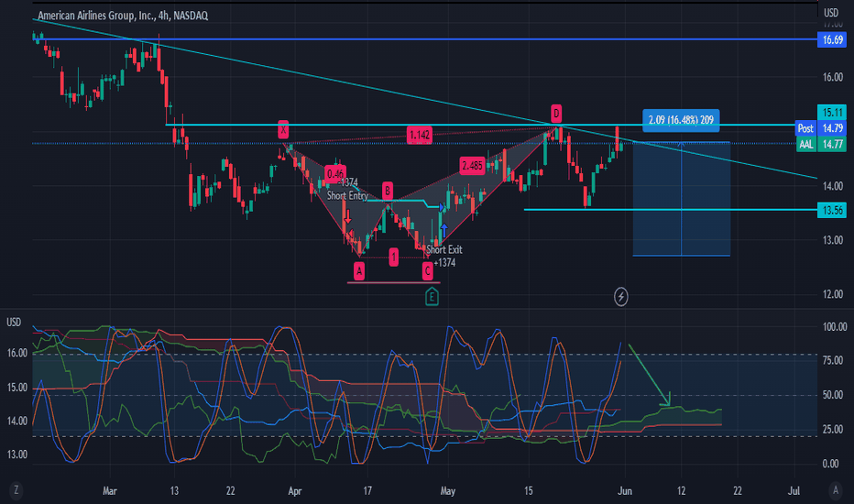Select the pattern point D label
The image size is (854, 504).
coord(556,114)
